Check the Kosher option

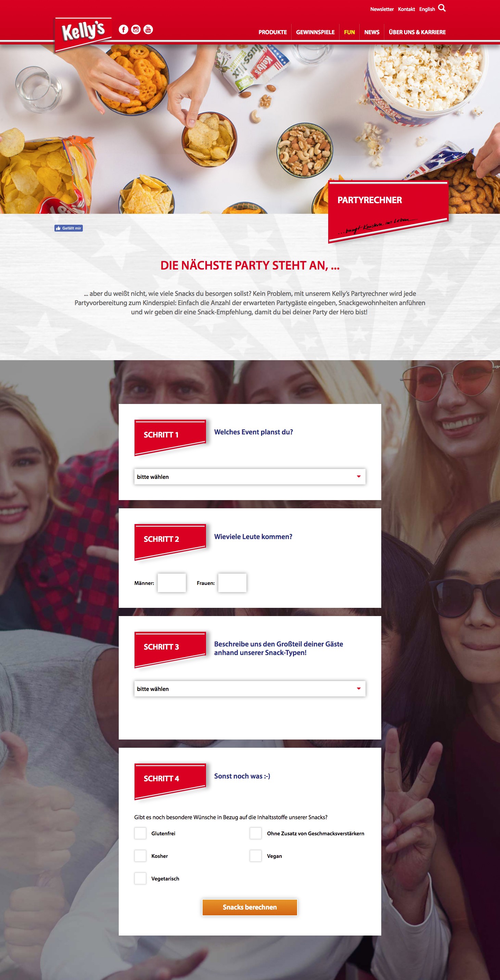coord(140,855)
